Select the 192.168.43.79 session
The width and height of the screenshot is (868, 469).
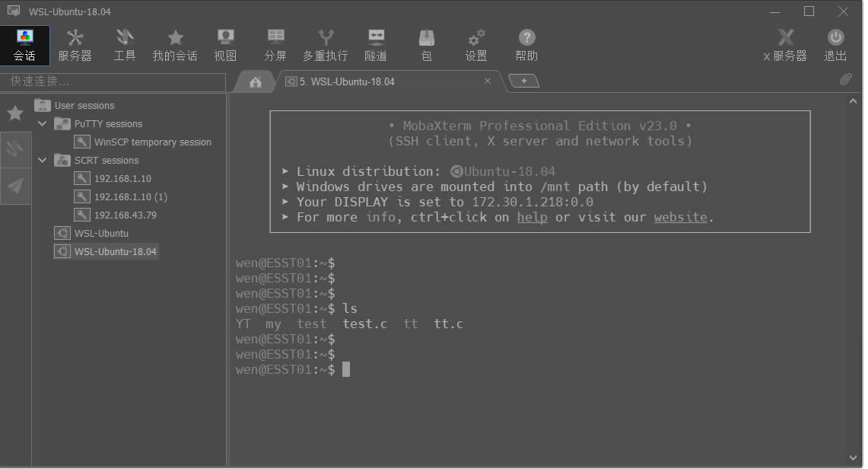125,215
